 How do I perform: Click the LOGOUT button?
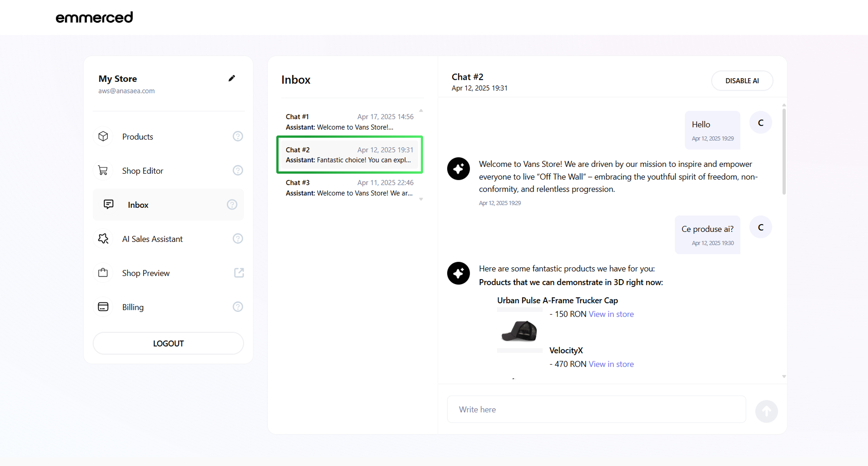(168, 343)
